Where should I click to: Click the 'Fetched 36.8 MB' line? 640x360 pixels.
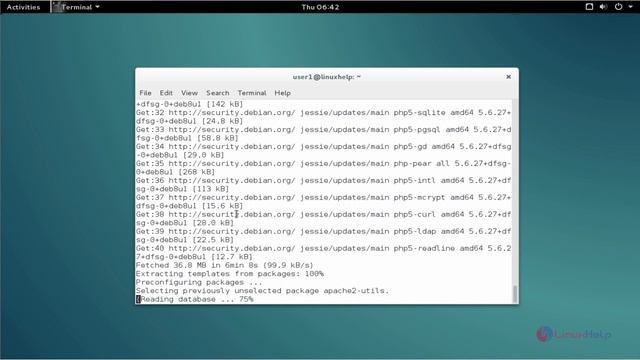point(224,265)
